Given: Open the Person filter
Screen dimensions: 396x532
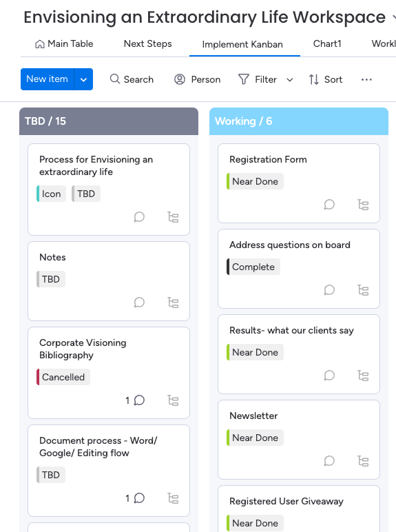Looking at the screenshot, I should [x=198, y=79].
